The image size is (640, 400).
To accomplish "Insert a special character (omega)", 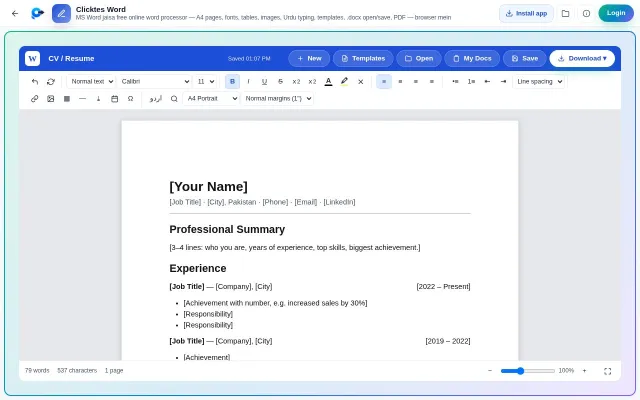I will pyautogui.click(x=131, y=99).
